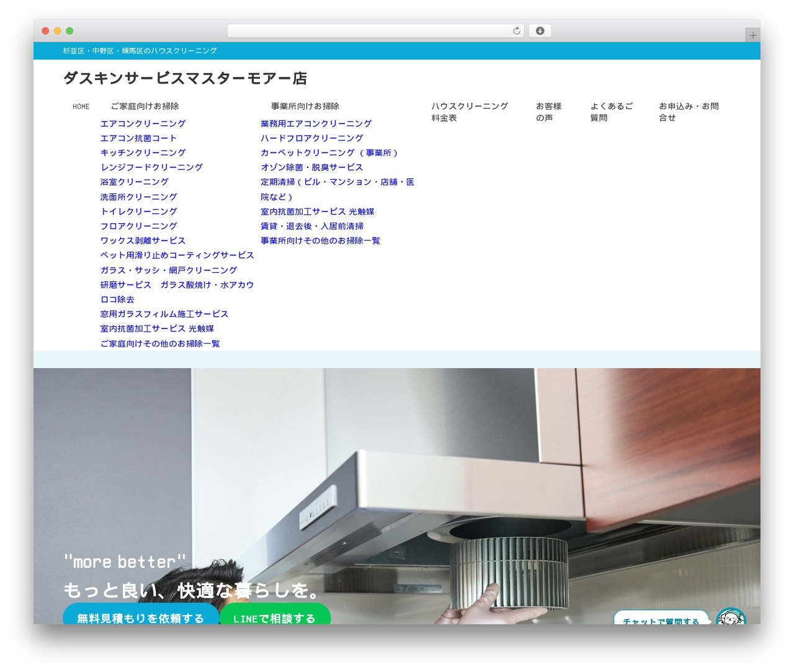Viewport: 794px width, 672px height.
Task: Open the downloads button in the toolbar
Action: point(540,31)
